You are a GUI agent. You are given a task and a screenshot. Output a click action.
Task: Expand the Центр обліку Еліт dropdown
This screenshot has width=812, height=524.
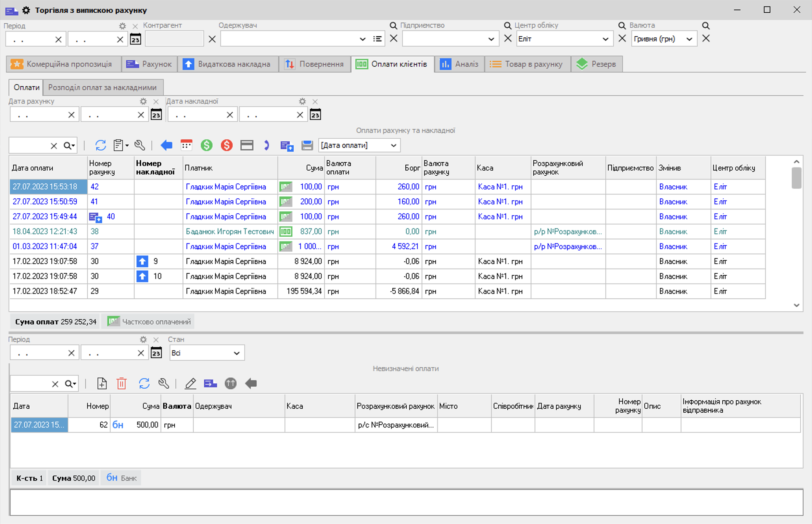pyautogui.click(x=605, y=39)
